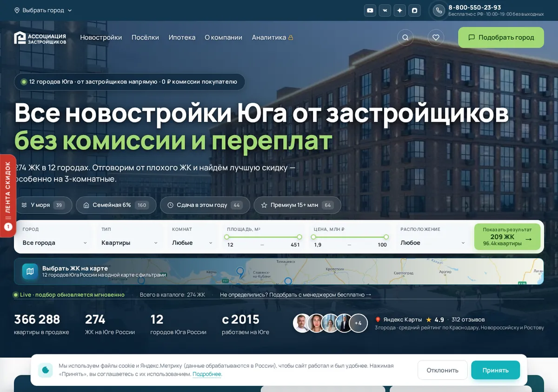
Task: Click the phone call icon
Action: 439,11
